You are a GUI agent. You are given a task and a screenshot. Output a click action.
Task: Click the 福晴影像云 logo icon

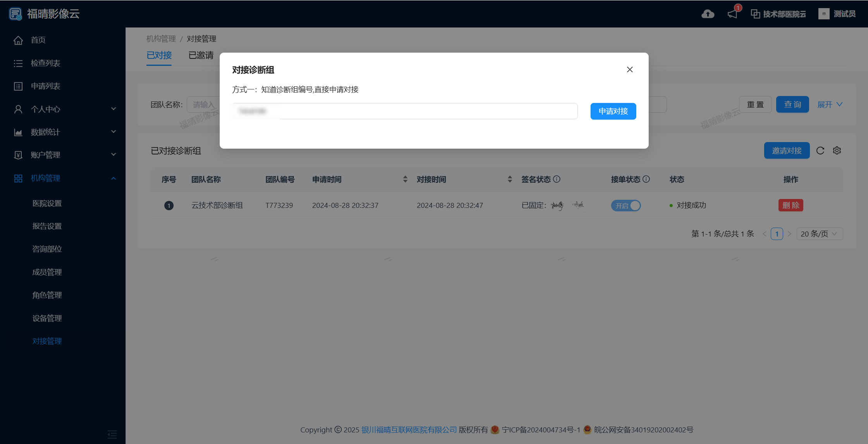coord(15,14)
